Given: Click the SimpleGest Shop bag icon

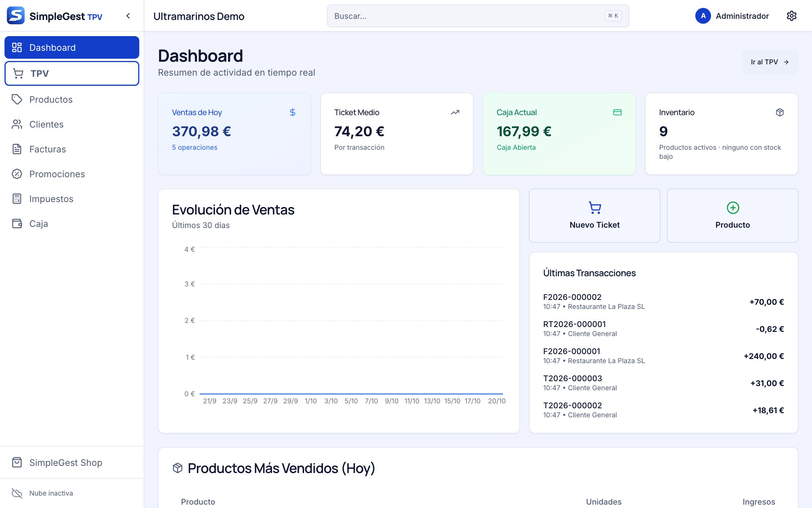Looking at the screenshot, I should (x=17, y=462).
